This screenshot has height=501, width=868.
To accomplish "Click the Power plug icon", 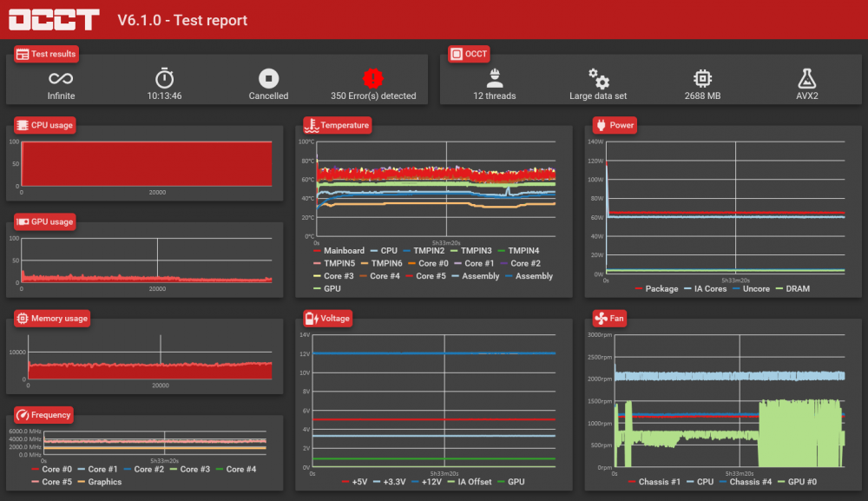I will coord(602,126).
